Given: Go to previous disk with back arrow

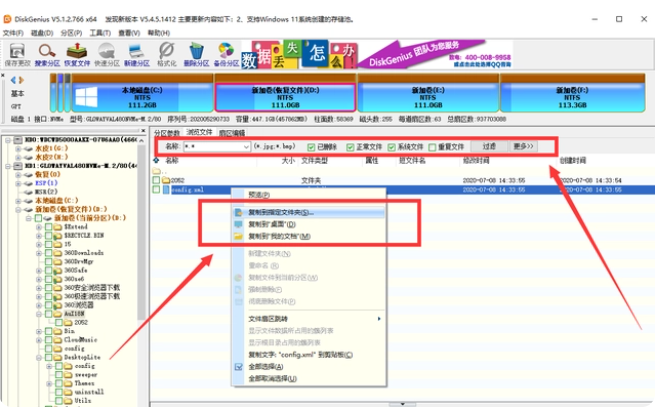Looking at the screenshot, I should tap(13, 80).
